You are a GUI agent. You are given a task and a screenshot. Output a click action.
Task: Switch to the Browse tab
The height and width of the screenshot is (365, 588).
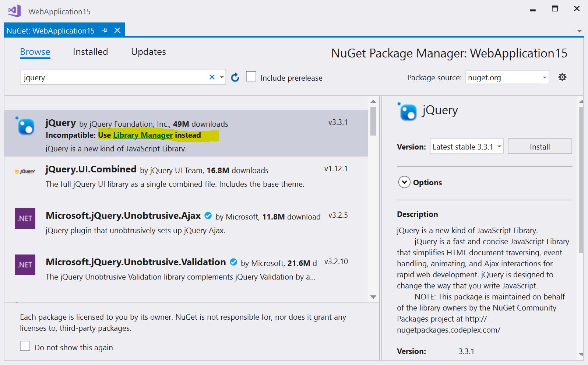(35, 52)
